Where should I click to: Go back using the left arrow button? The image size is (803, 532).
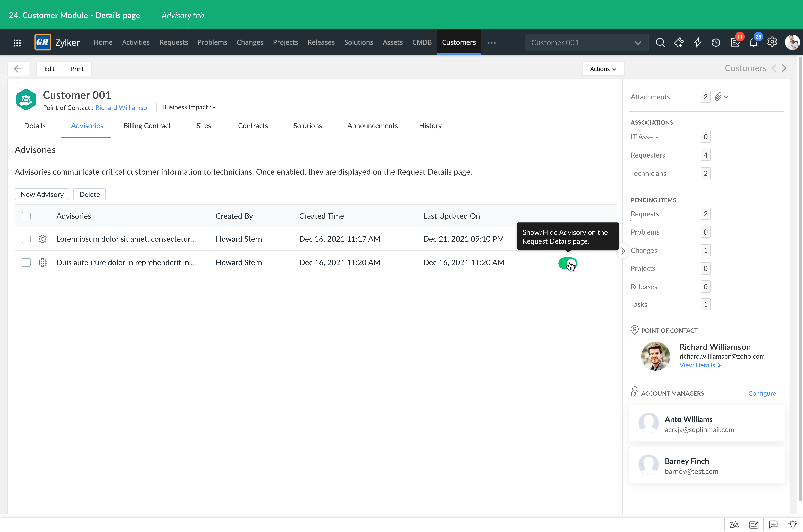[18, 69]
